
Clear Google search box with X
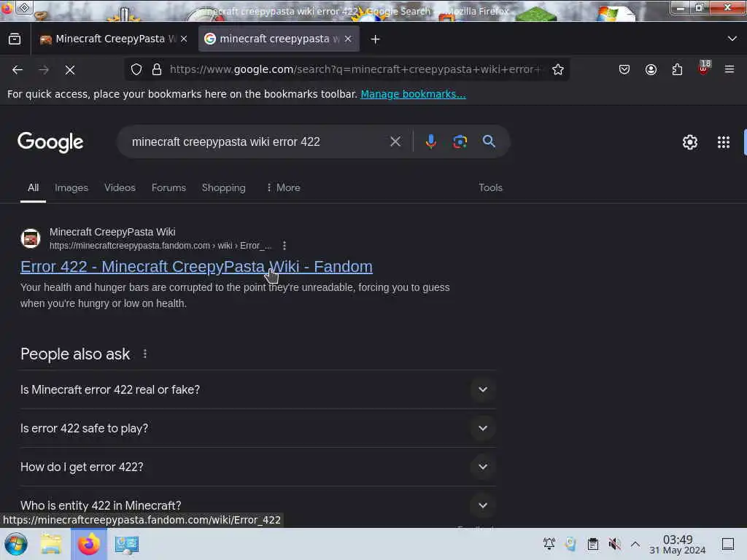[395, 141]
